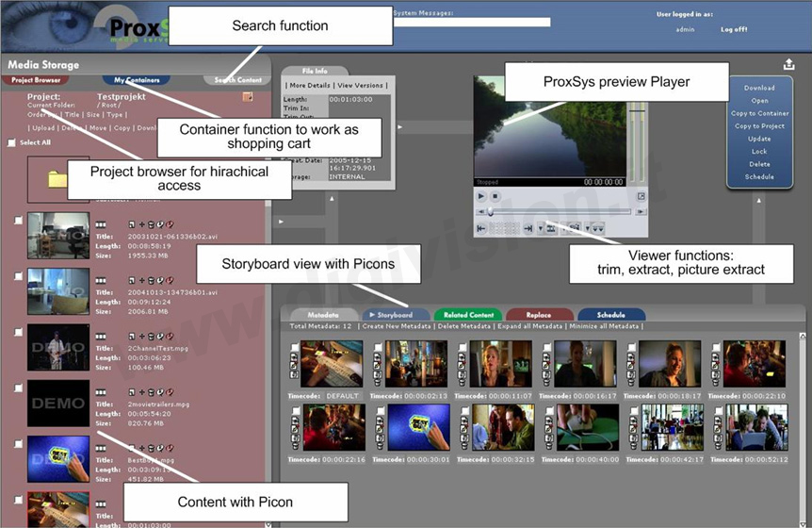Click plus icon for 20031021-061336b02.avi

point(141,224)
